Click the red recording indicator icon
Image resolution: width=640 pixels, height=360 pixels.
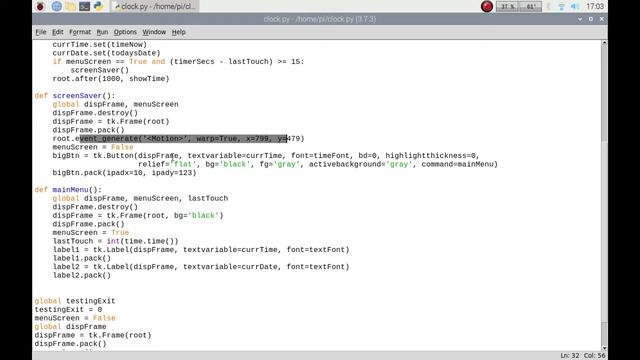click(x=487, y=6)
